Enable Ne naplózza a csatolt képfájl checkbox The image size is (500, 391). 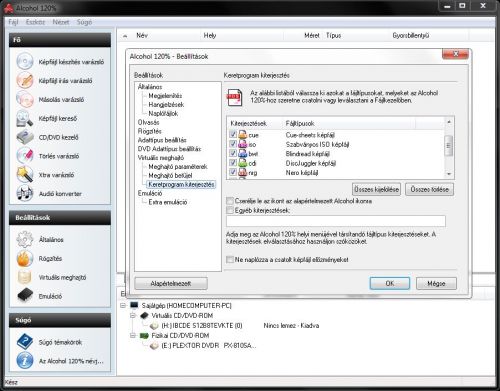click(x=230, y=259)
